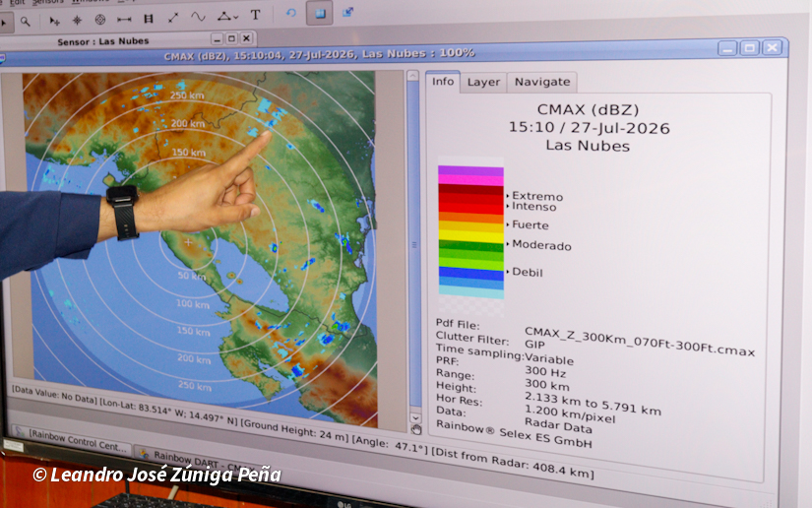The width and height of the screenshot is (812, 508).
Task: Click the map scrollbar down arrow
Action: [x=415, y=416]
